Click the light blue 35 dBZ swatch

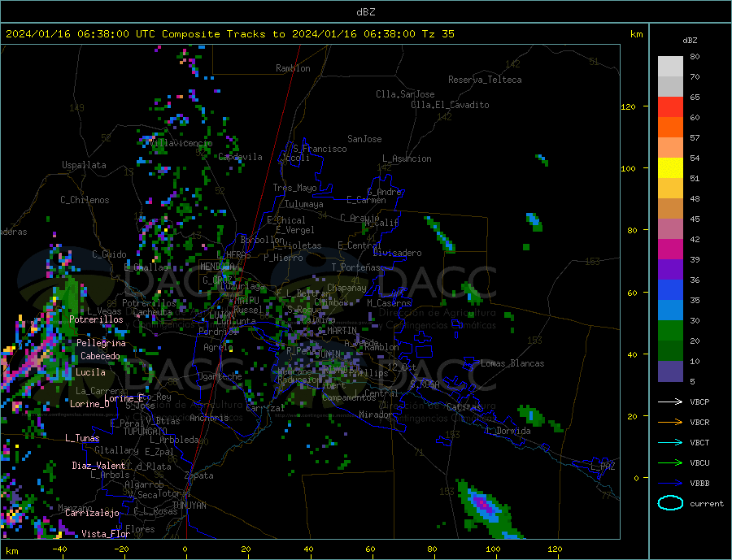click(670, 310)
